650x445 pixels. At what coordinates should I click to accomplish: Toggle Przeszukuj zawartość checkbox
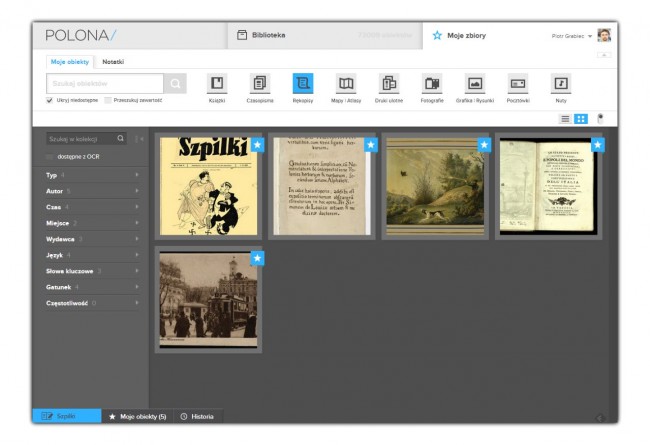pos(108,100)
